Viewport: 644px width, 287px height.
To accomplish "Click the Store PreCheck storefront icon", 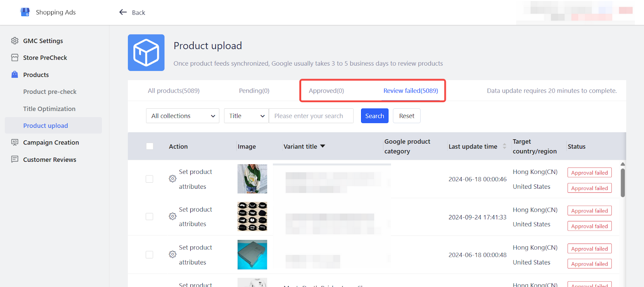I will click(15, 58).
